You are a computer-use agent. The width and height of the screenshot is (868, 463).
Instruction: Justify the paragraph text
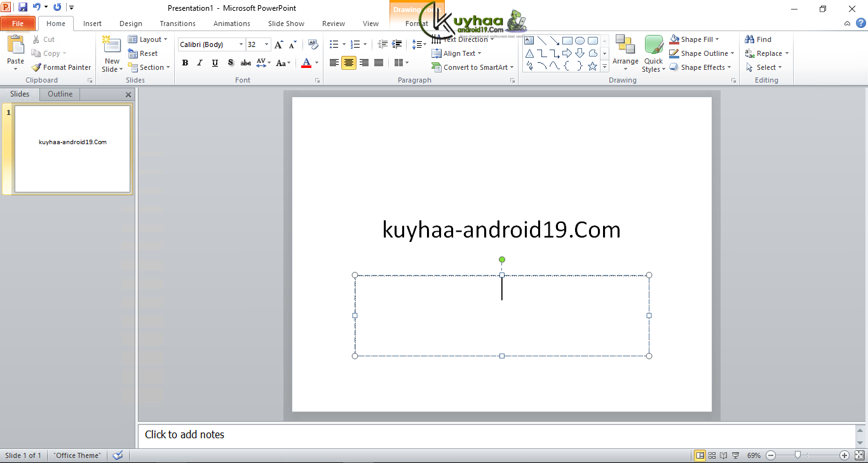tap(379, 63)
